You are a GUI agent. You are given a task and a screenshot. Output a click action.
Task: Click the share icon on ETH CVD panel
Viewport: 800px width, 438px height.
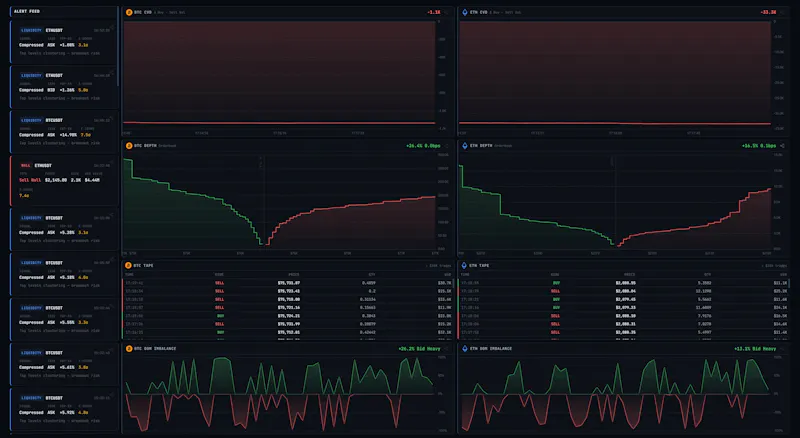(x=783, y=12)
